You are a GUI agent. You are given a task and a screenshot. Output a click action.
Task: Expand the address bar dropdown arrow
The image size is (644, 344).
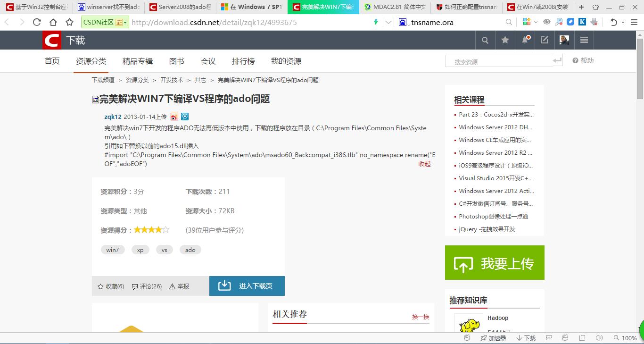[x=388, y=22]
